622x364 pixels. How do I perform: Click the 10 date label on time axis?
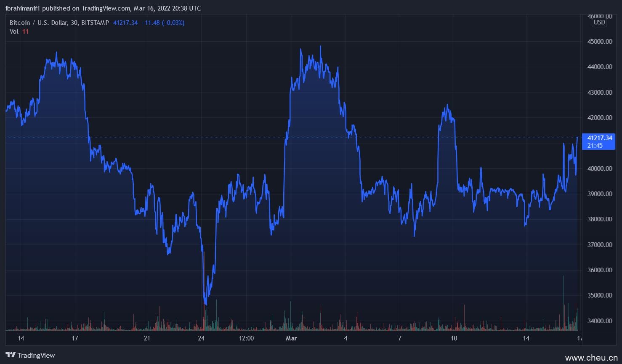click(x=454, y=338)
